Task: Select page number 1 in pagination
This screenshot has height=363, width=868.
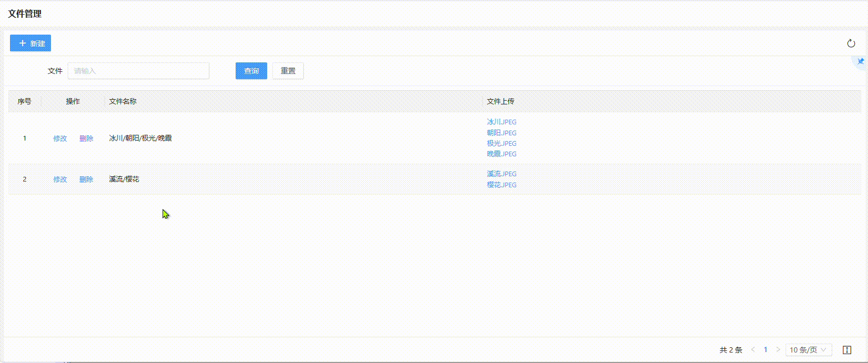Action: tap(765, 350)
